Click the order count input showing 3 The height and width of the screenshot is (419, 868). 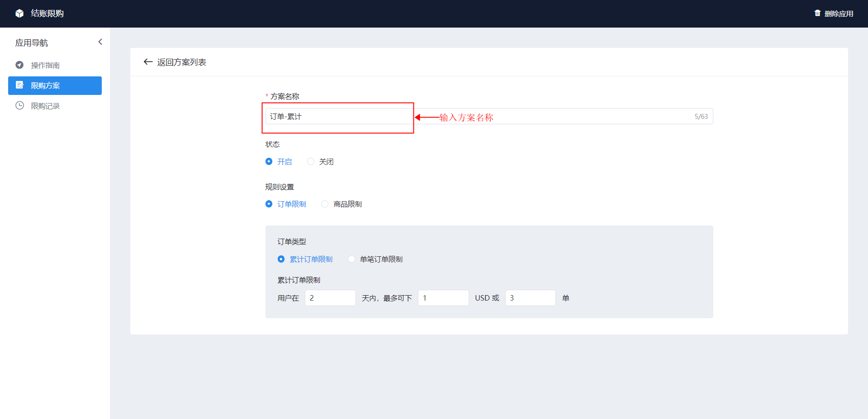(530, 298)
